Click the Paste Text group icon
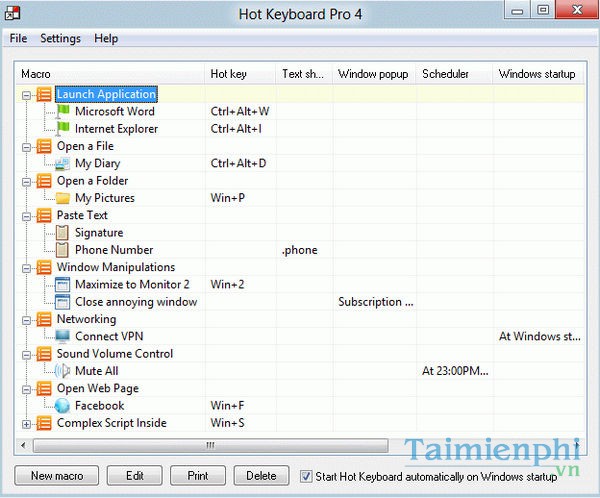The image size is (600, 498). (x=44, y=215)
